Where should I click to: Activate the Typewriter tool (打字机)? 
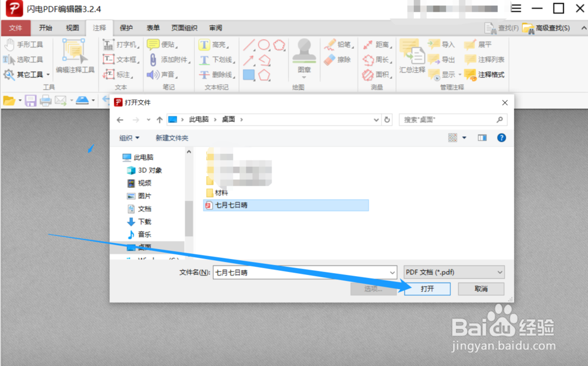pyautogui.click(x=121, y=45)
